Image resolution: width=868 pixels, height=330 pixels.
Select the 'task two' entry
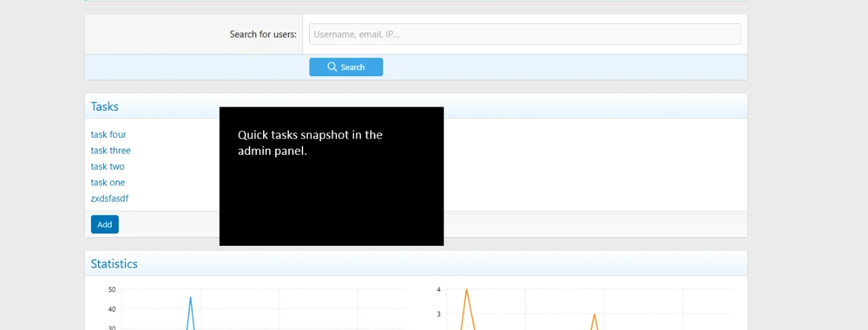pos(108,166)
